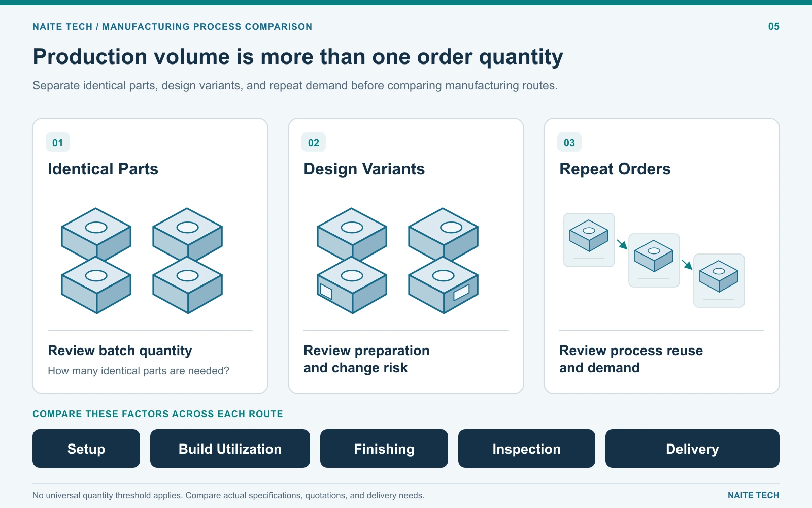Click the 03 number badge
Screen dimensions: 812x508
click(569, 143)
